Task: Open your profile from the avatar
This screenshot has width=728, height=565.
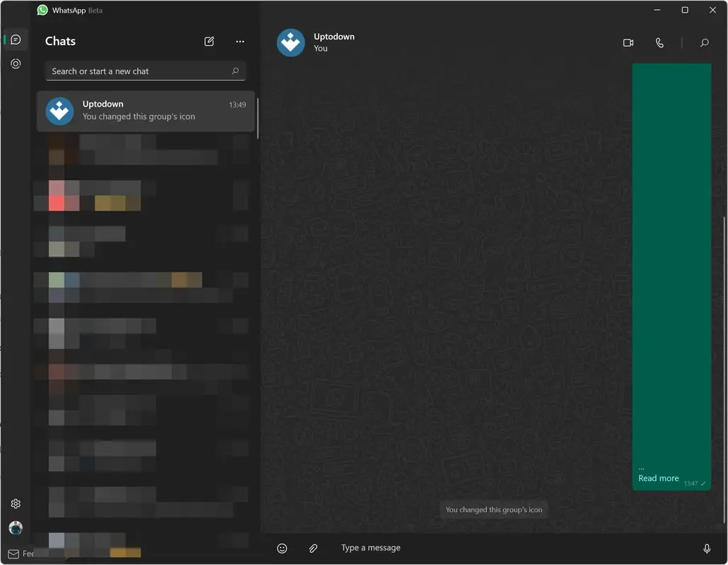Action: point(15,528)
